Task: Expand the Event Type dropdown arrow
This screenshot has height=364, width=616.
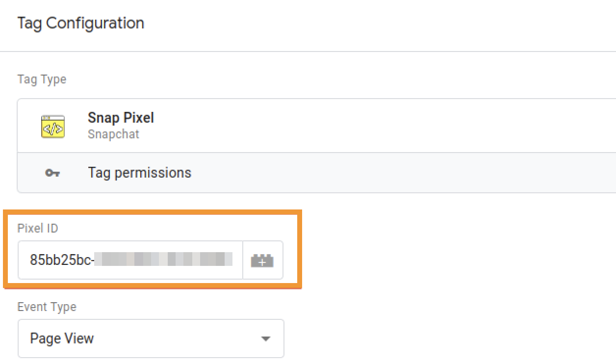Action: pyautogui.click(x=265, y=339)
